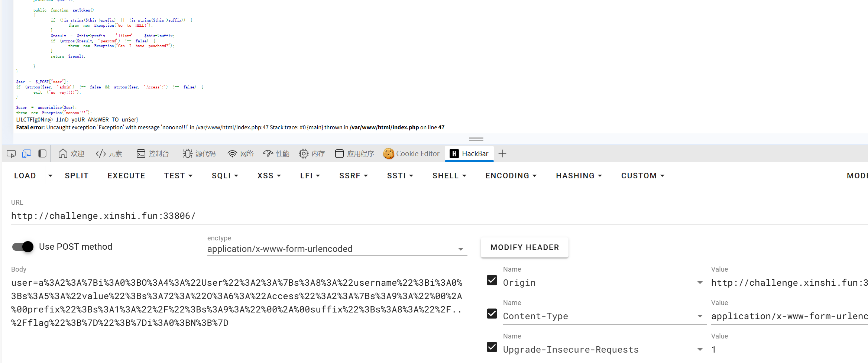The height and width of the screenshot is (363, 868).
Task: Open the Sources debugger tab
Action: click(199, 154)
